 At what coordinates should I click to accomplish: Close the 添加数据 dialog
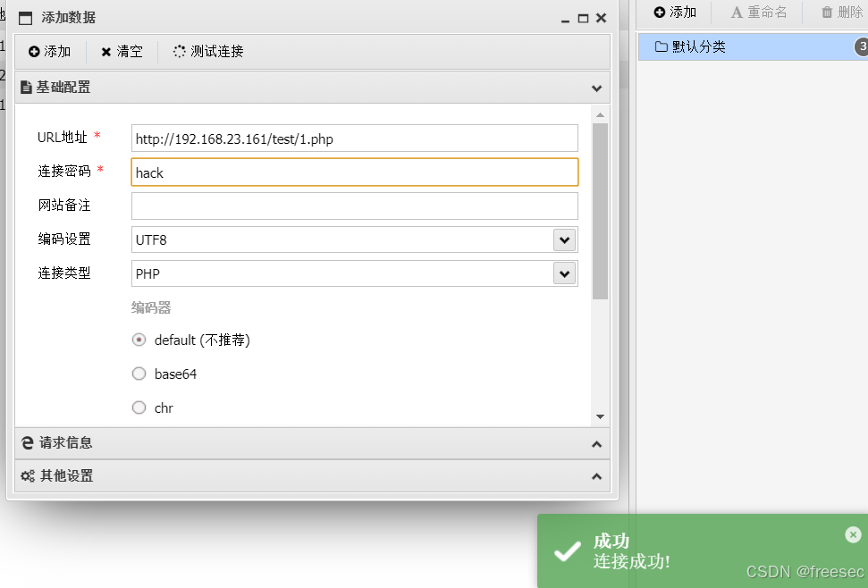click(x=602, y=18)
